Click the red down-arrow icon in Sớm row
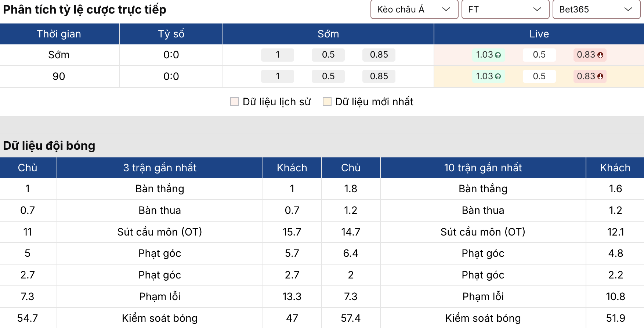 tap(600, 55)
